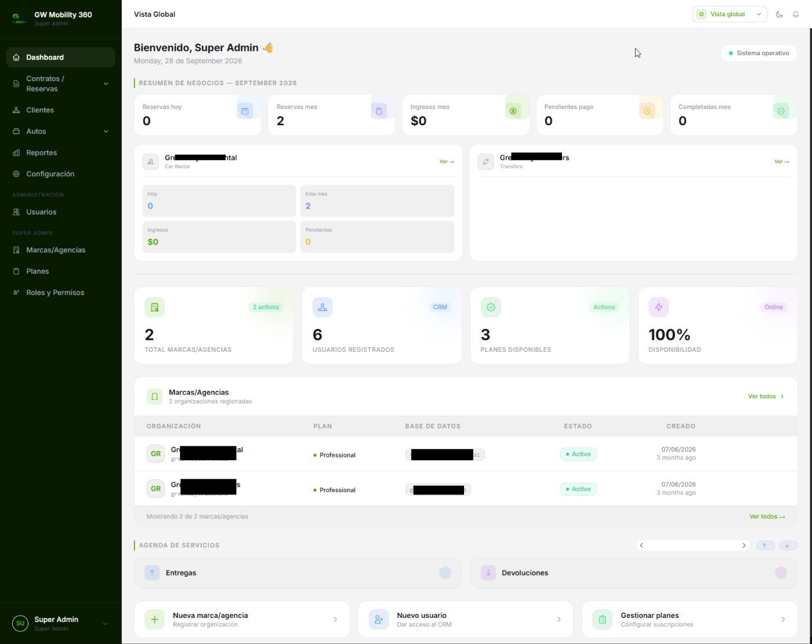
Task: Open Clientes in the sidebar
Action: click(60, 110)
